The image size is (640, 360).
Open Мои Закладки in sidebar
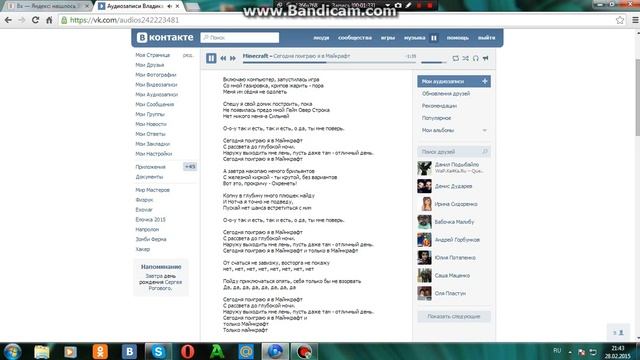point(153,144)
